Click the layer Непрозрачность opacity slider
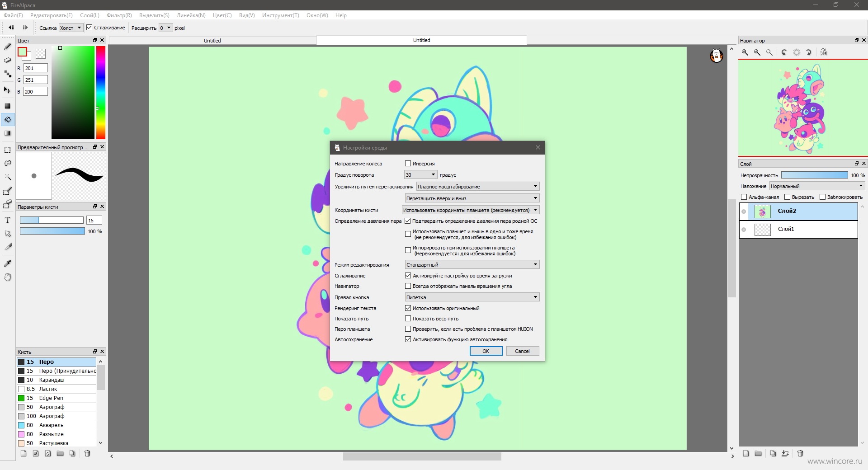 click(x=814, y=175)
